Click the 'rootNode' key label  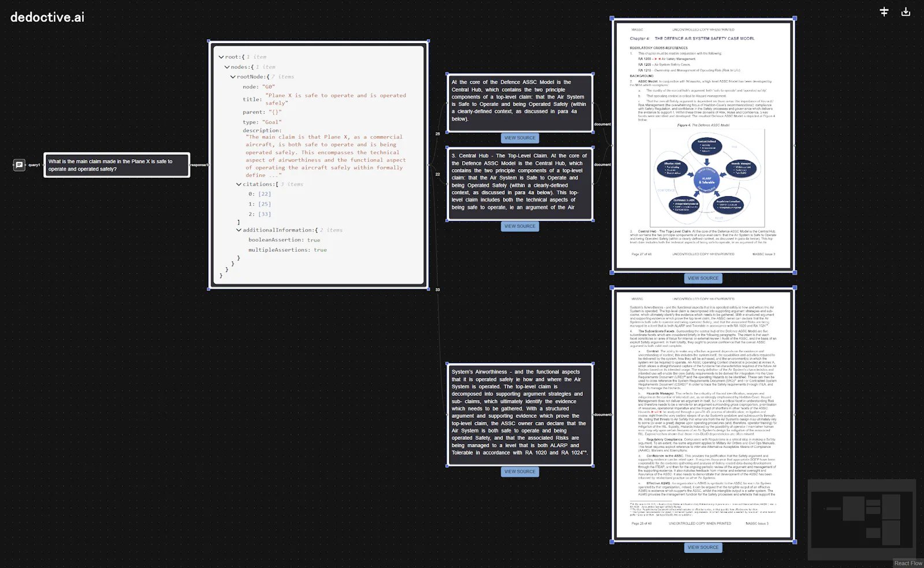point(250,77)
